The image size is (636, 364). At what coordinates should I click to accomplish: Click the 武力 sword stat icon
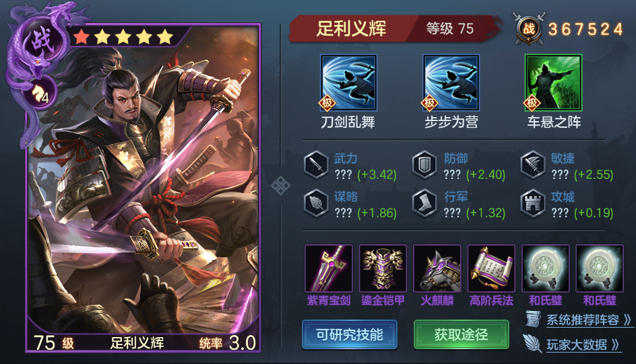click(317, 165)
